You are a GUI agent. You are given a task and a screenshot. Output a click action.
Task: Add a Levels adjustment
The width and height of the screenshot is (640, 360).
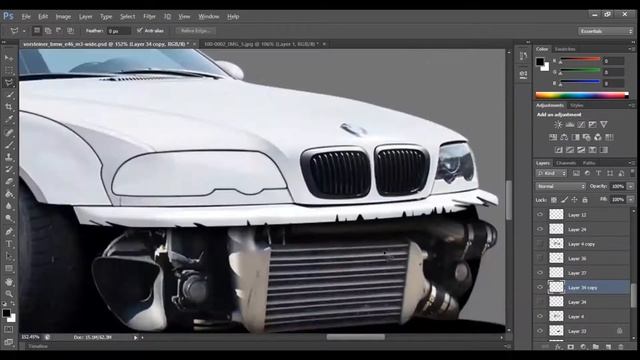pyautogui.click(x=570, y=124)
